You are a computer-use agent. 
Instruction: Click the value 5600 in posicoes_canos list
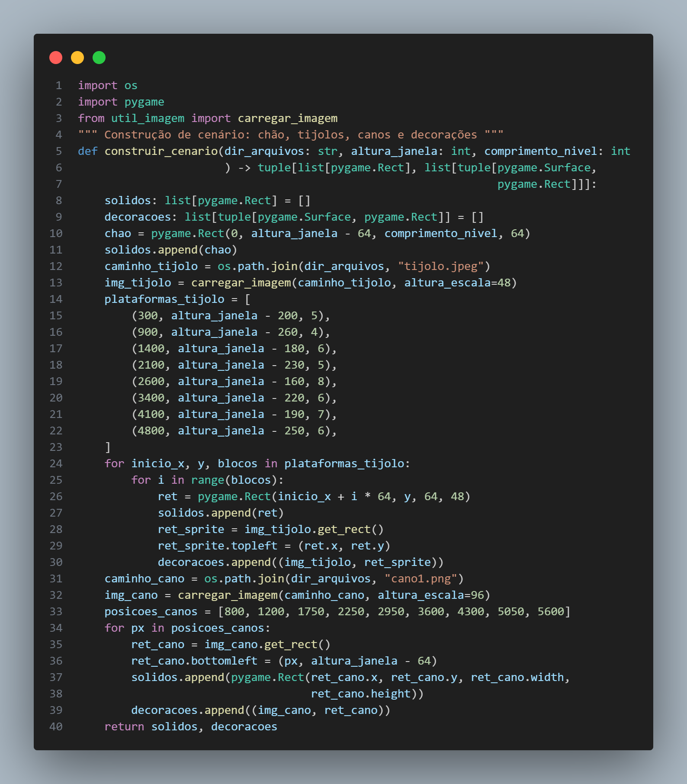point(551,611)
